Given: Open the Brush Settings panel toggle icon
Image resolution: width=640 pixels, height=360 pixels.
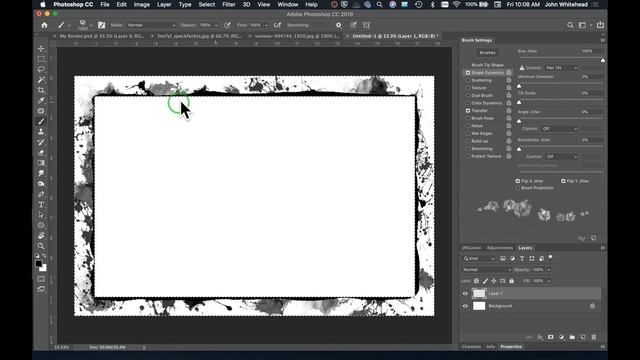Looking at the screenshot, I should click(x=101, y=25).
